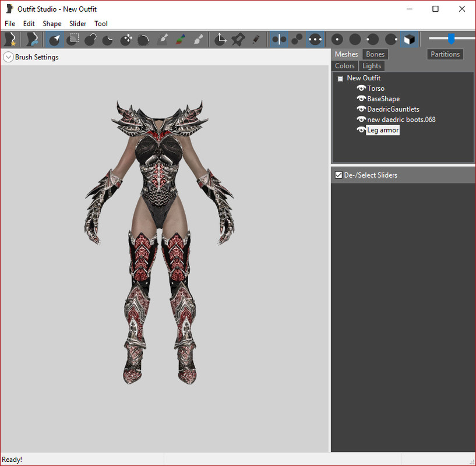Image resolution: width=476 pixels, height=466 pixels.
Task: Click the armored model in the viewport
Action: coord(160,242)
